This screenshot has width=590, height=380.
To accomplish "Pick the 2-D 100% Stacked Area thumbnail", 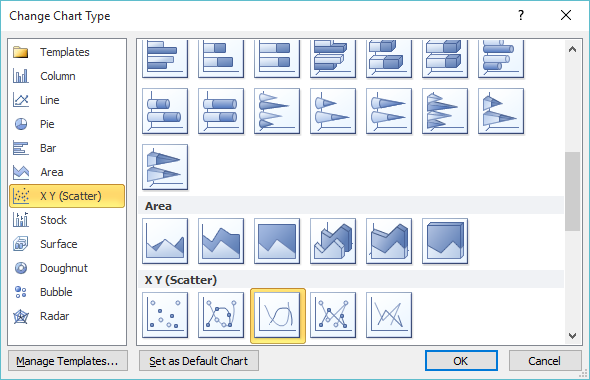I will click(277, 241).
